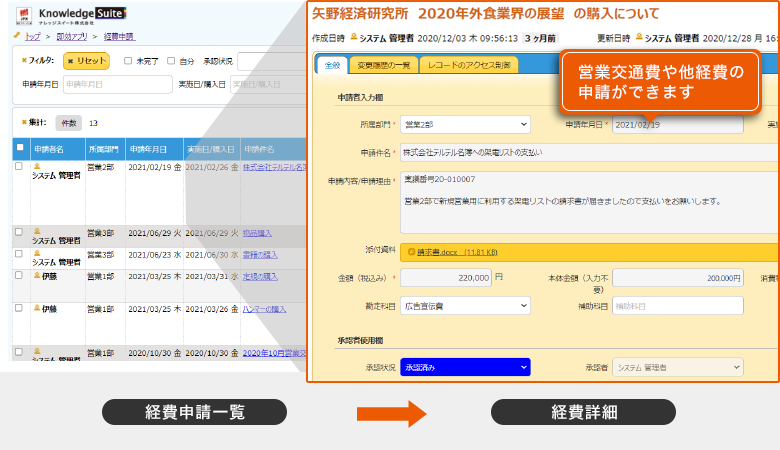Click the 請求書.docx attachment file icon
Viewport: 780px width, 450px height.
[x=410, y=252]
